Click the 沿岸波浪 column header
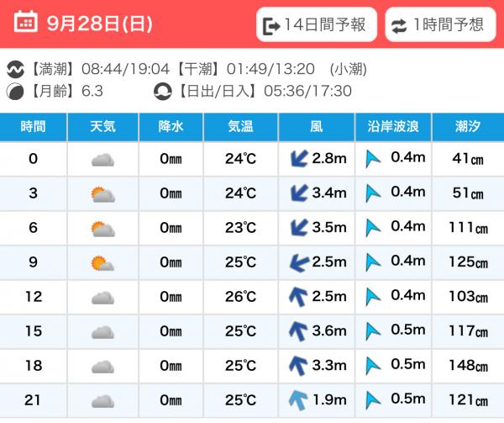Viewport: 504px width, 423px height. point(393,127)
